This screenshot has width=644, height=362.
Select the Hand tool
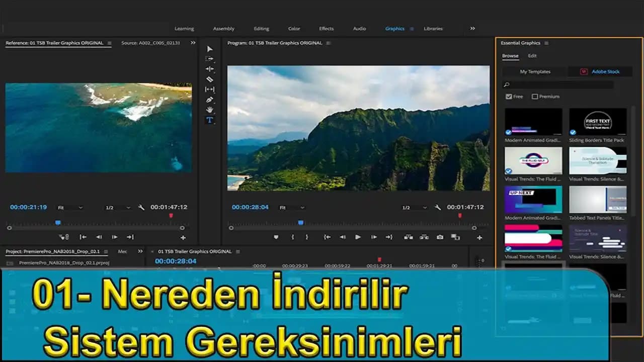point(210,110)
